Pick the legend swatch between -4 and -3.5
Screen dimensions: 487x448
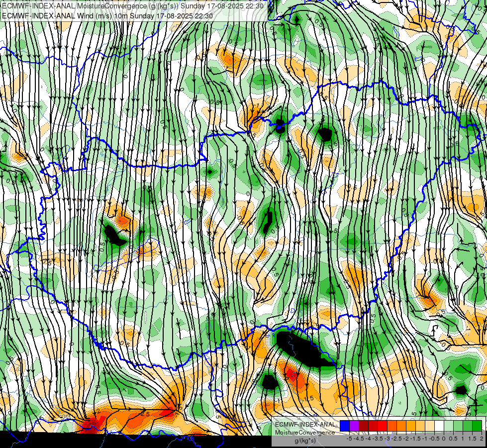(373, 426)
